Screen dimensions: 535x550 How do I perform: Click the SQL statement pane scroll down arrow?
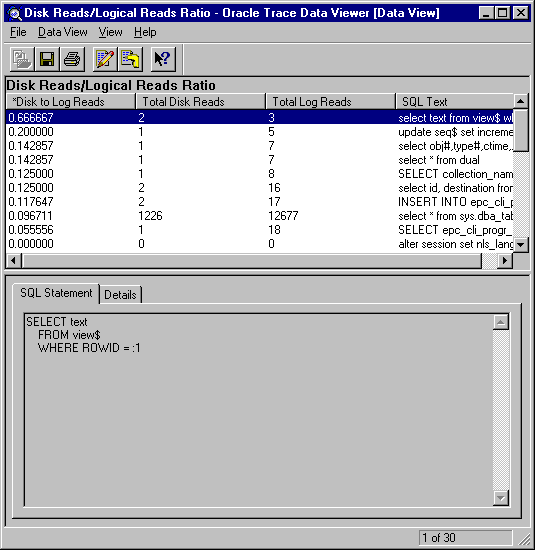point(501,498)
